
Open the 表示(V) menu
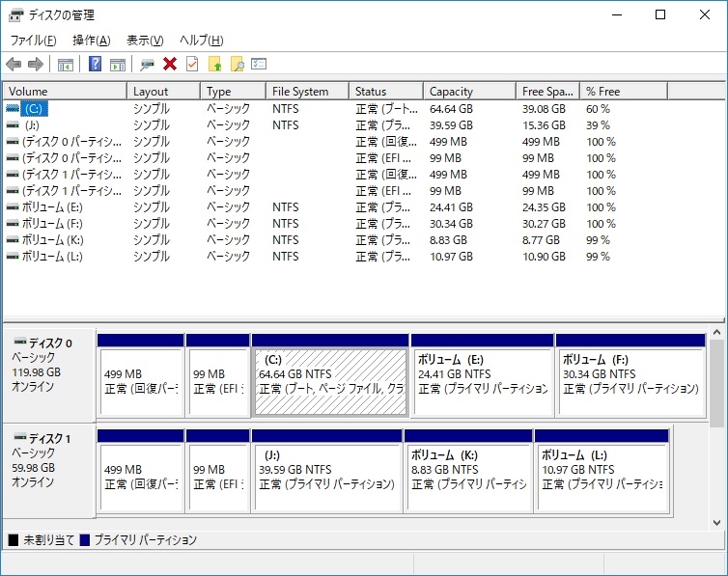[145, 41]
